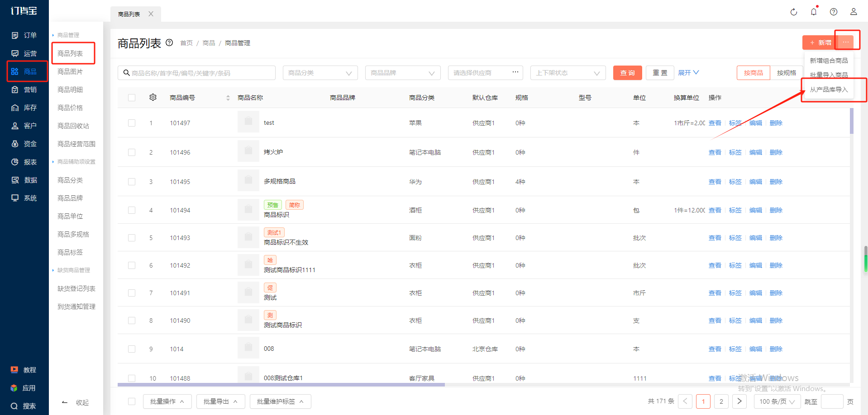The height and width of the screenshot is (415, 868).
Task: Choose 从产品库导入 from the menu
Action: pyautogui.click(x=829, y=90)
